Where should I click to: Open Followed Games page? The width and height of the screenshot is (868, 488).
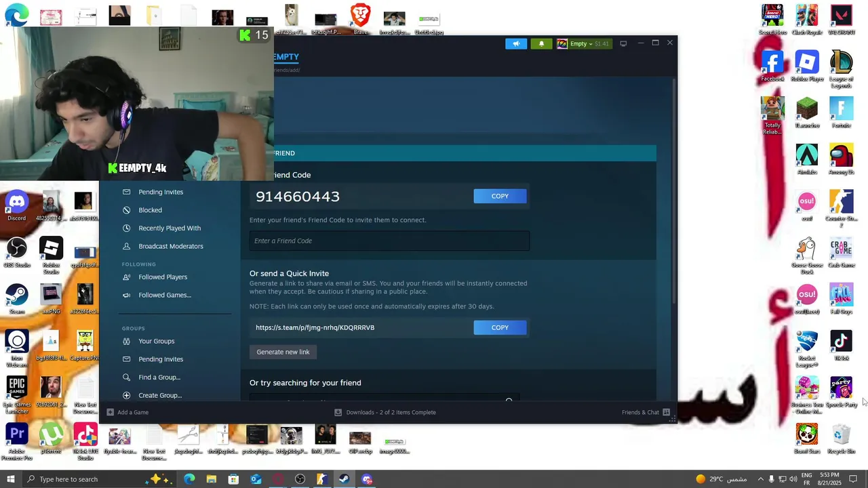165,295
